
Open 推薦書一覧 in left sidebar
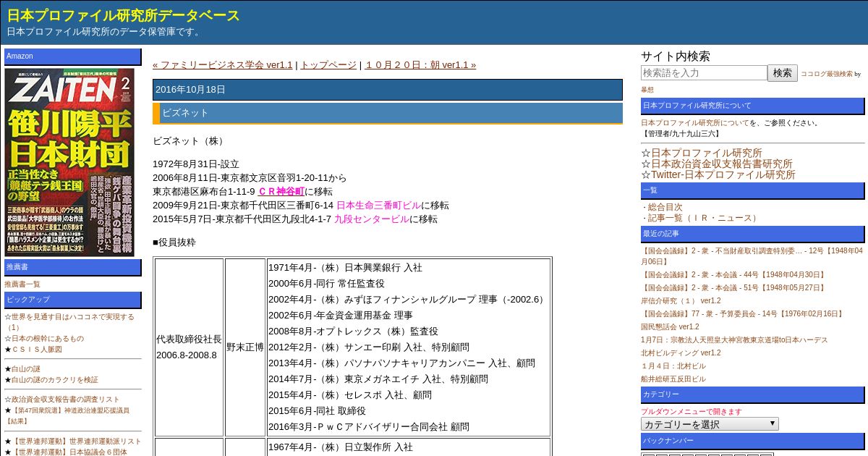coord(22,284)
